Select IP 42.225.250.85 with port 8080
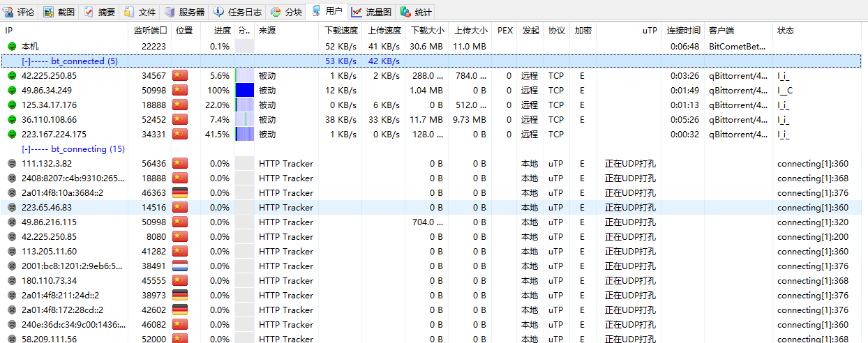The width and height of the screenshot is (868, 343). [x=49, y=236]
